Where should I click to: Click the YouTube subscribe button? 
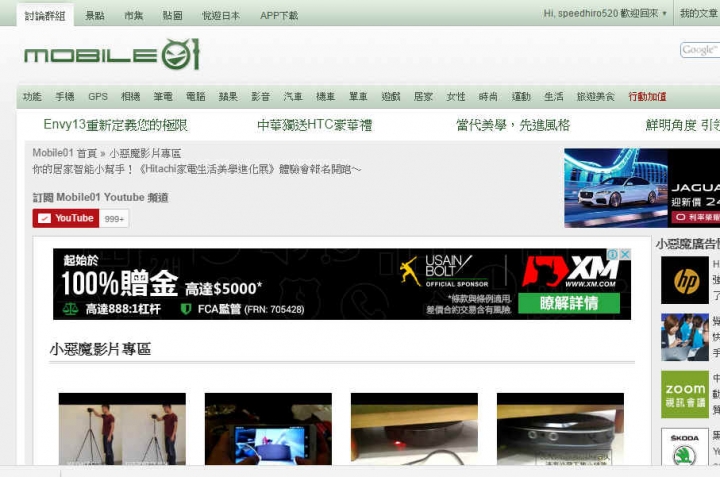click(66, 218)
